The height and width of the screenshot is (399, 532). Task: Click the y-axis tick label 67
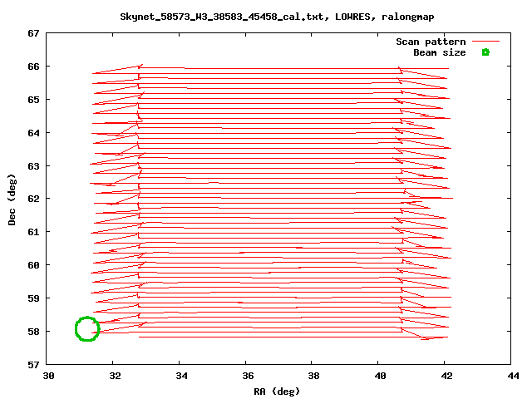tap(33, 33)
